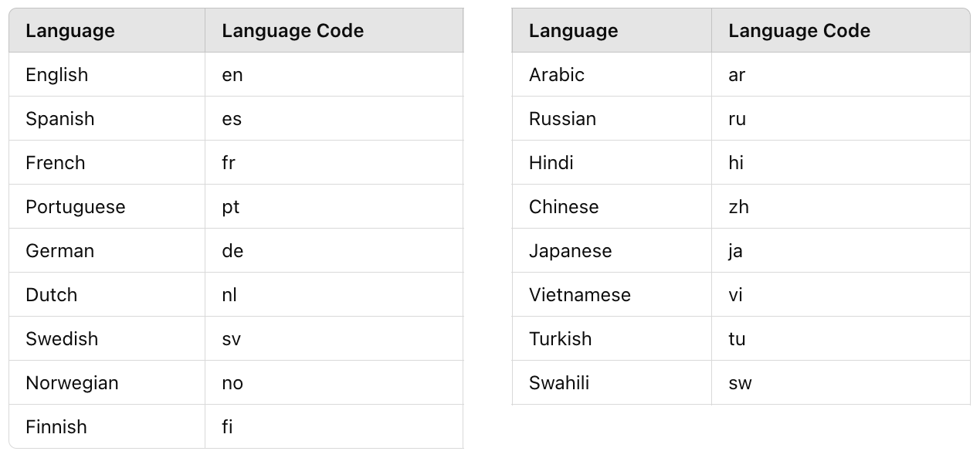The image size is (980, 458).
Task: Click the Swahili language cell
Action: (x=559, y=383)
